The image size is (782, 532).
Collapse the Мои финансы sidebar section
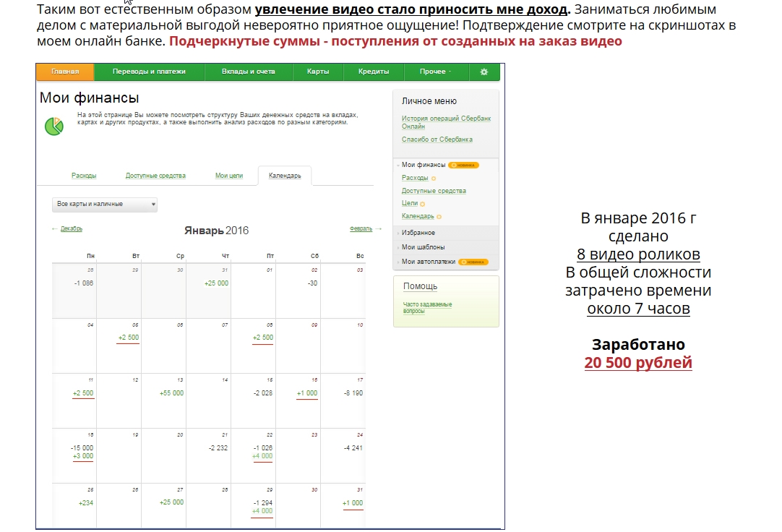point(424,165)
